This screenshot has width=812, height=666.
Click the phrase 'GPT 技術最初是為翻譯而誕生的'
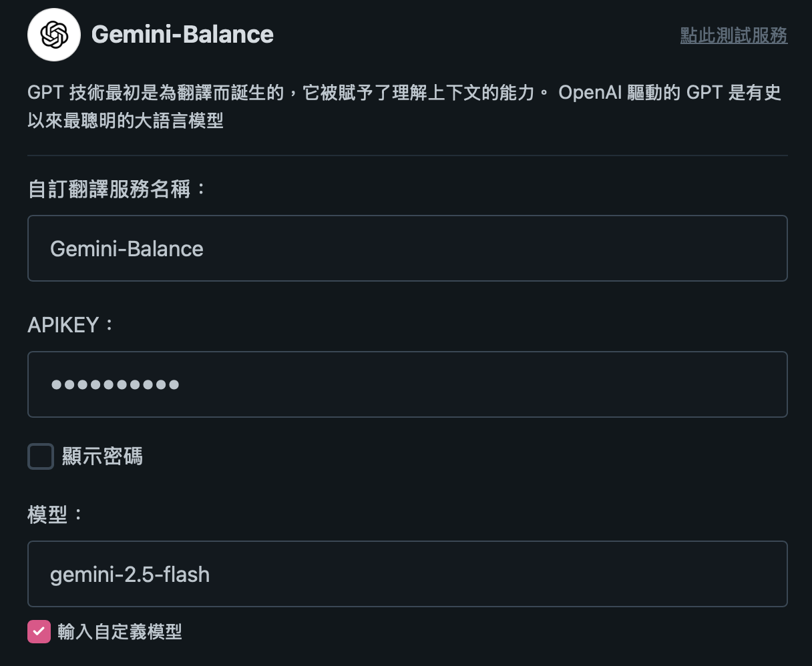pyautogui.click(x=156, y=93)
